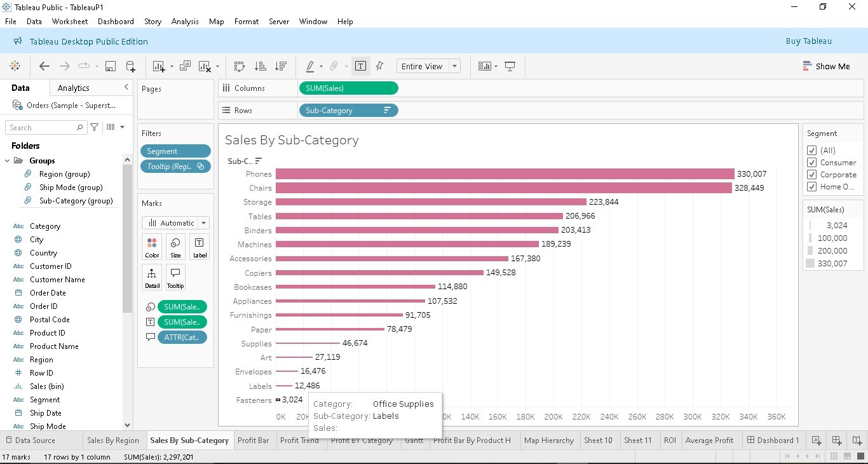Switch to the Profit Trend sheet tab
Image resolution: width=868 pixels, height=464 pixels.
click(x=299, y=440)
